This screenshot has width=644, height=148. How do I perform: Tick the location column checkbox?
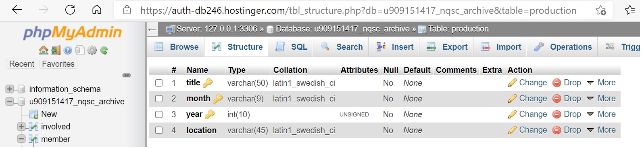pyautogui.click(x=159, y=130)
